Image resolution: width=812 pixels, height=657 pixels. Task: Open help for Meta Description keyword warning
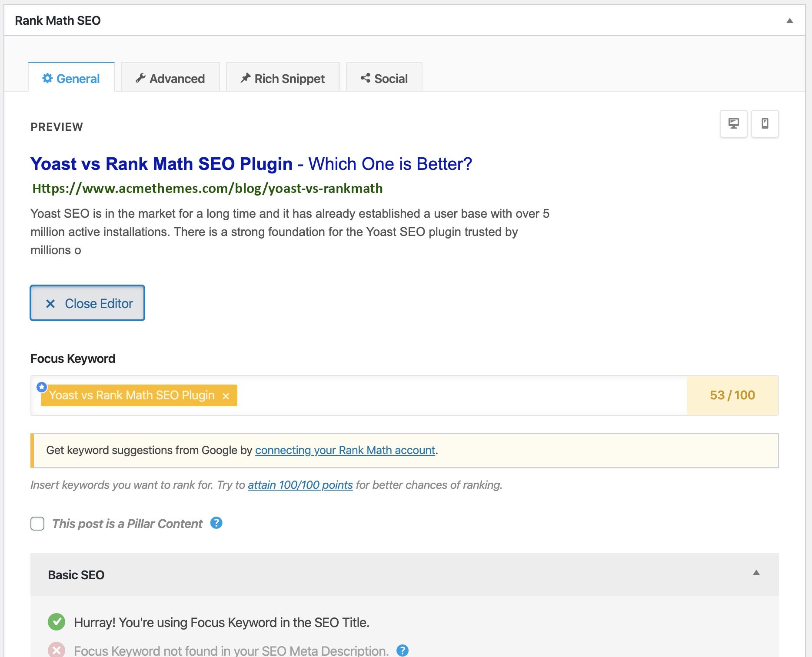coord(403,650)
